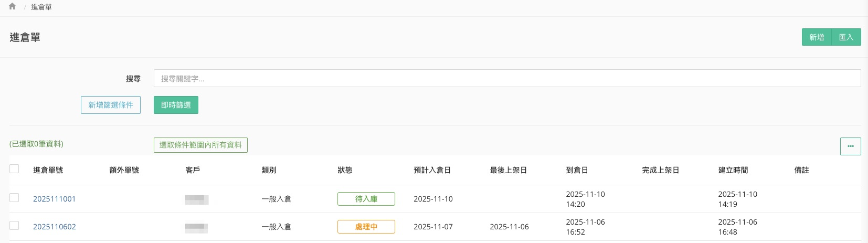Viewport: 868px width, 243px height.
Task: Click the home icon in breadcrumb
Action: [12, 6]
